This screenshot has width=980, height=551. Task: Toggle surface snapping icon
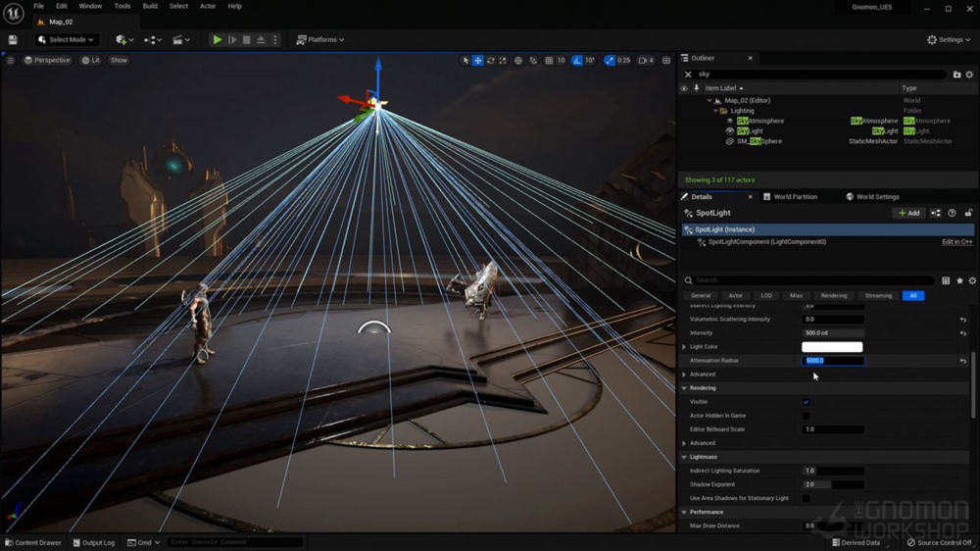point(533,60)
